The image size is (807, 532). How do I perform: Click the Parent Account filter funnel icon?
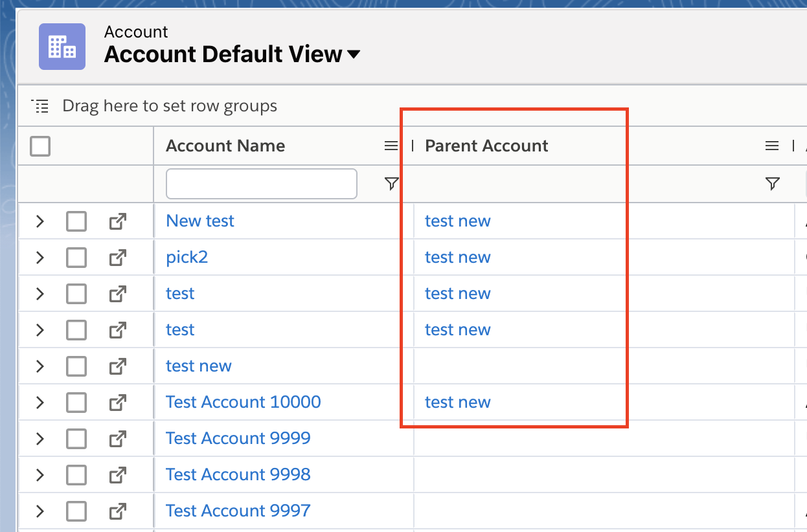(x=771, y=184)
